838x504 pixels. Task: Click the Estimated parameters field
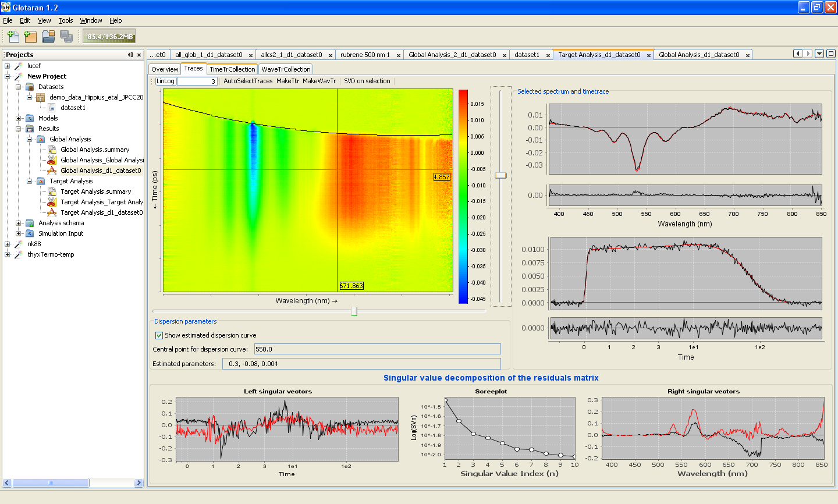pos(361,364)
